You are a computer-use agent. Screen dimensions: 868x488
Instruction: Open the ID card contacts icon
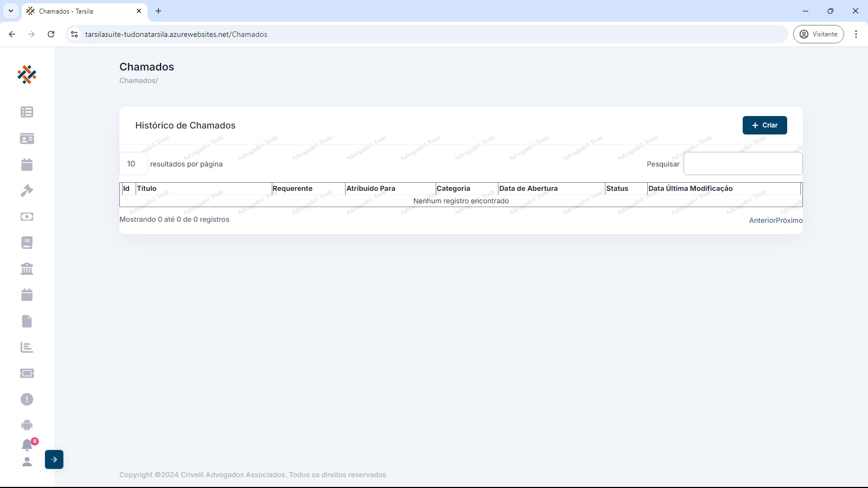[27, 139]
